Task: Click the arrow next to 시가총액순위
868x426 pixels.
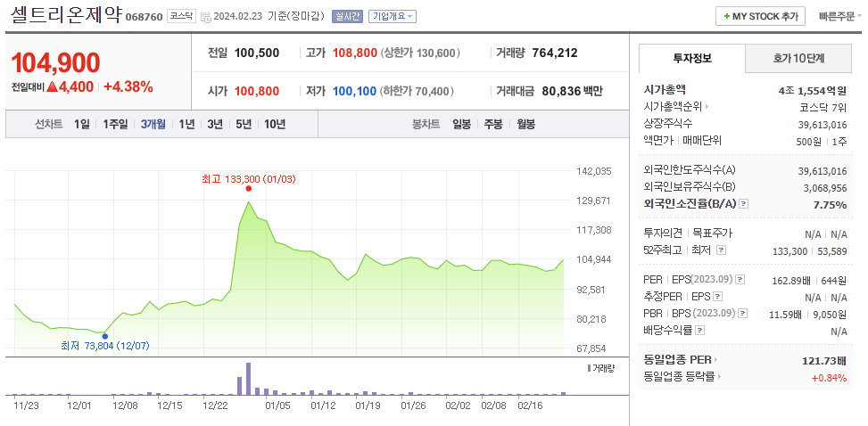Action: click(x=707, y=106)
